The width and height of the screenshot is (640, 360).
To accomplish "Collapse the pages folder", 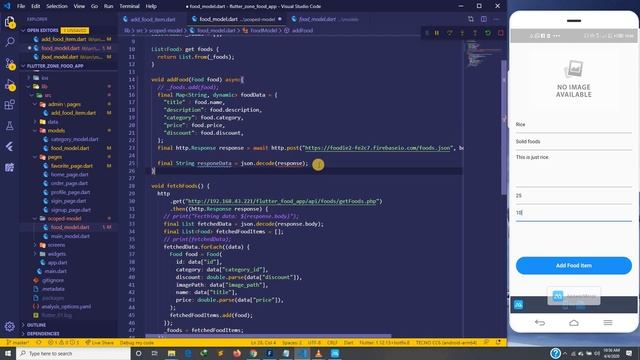I will point(55,157).
